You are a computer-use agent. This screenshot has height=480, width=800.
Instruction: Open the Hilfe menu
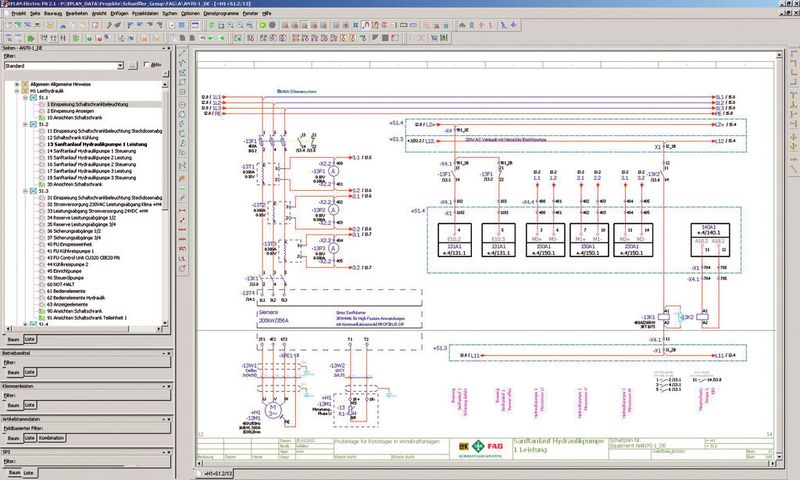(x=266, y=13)
